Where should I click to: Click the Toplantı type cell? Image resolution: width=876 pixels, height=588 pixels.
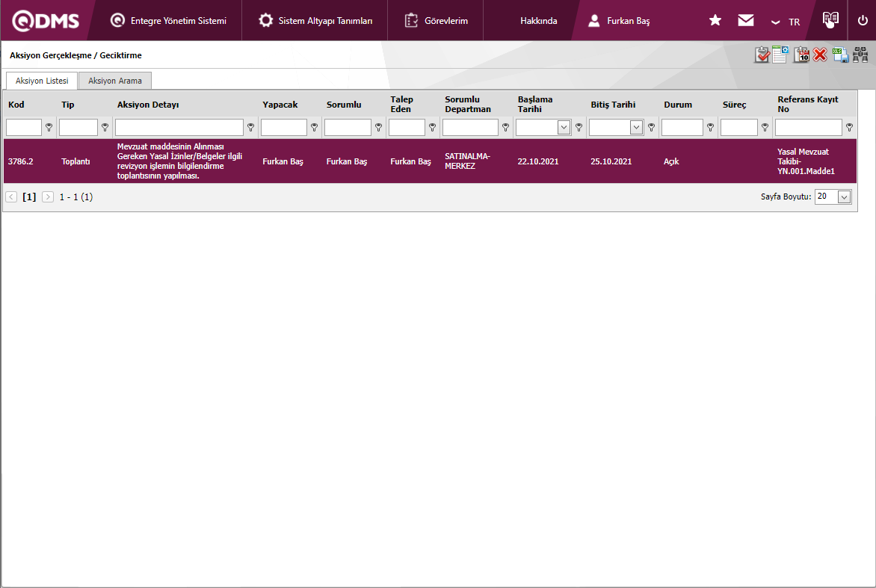pyautogui.click(x=75, y=161)
